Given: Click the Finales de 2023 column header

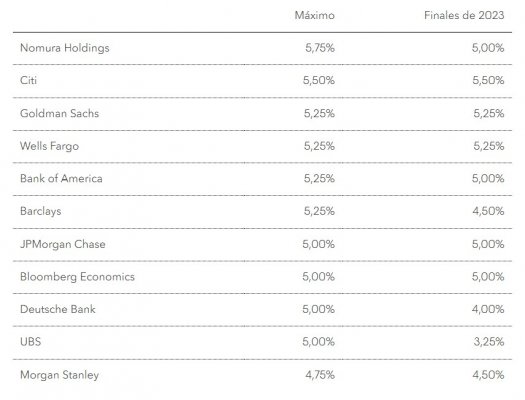Looking at the screenshot, I should [x=464, y=15].
